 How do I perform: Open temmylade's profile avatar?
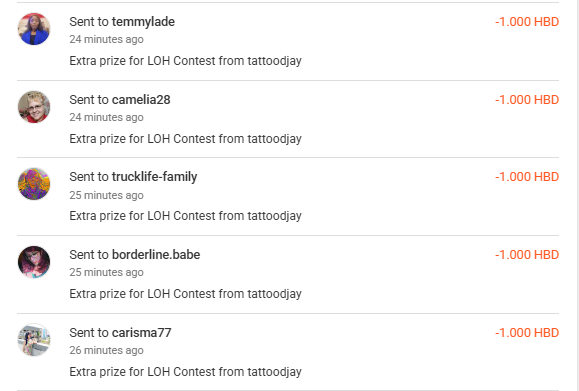point(34,29)
